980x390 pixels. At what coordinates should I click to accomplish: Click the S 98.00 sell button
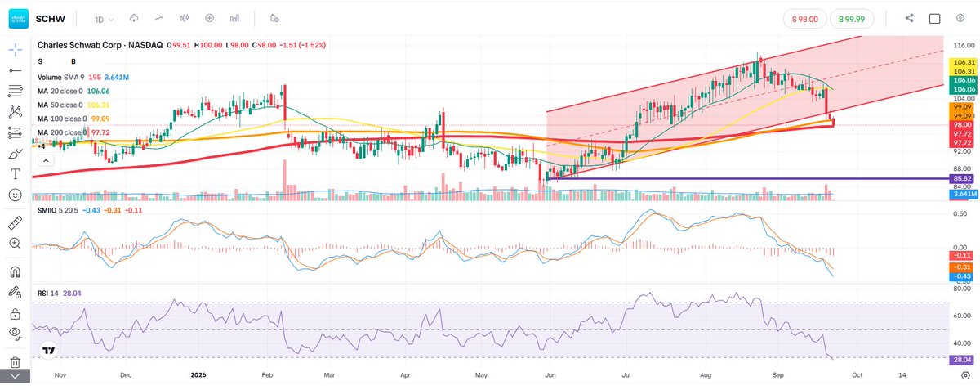click(x=804, y=18)
